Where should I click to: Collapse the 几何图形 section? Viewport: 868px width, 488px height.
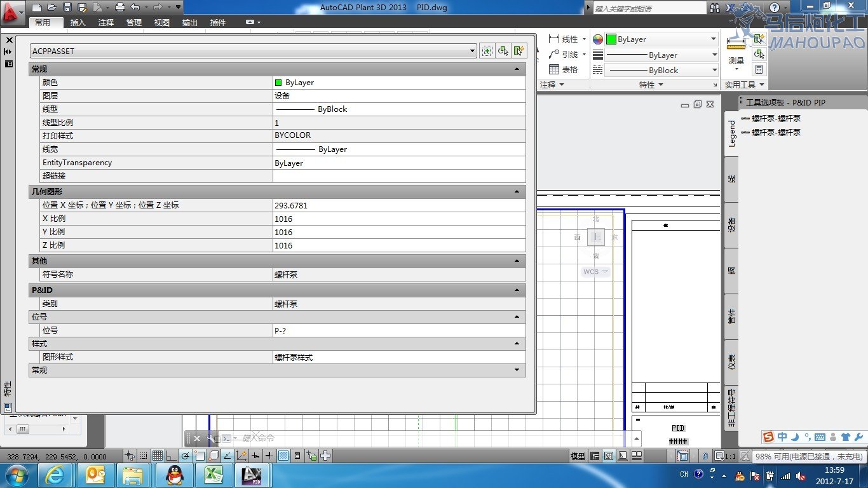517,191
